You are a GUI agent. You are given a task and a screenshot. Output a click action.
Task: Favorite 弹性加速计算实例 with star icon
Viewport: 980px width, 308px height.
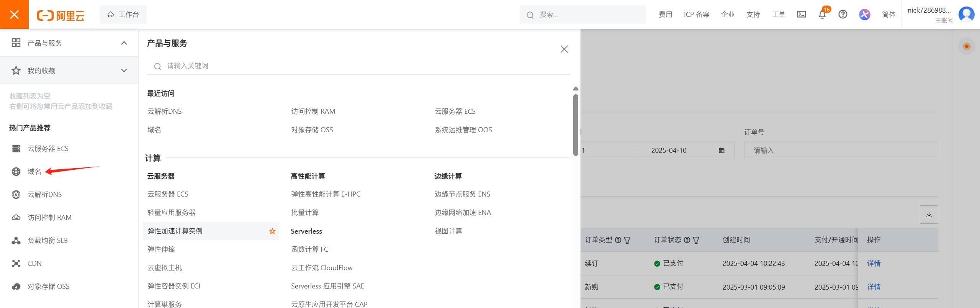click(272, 231)
